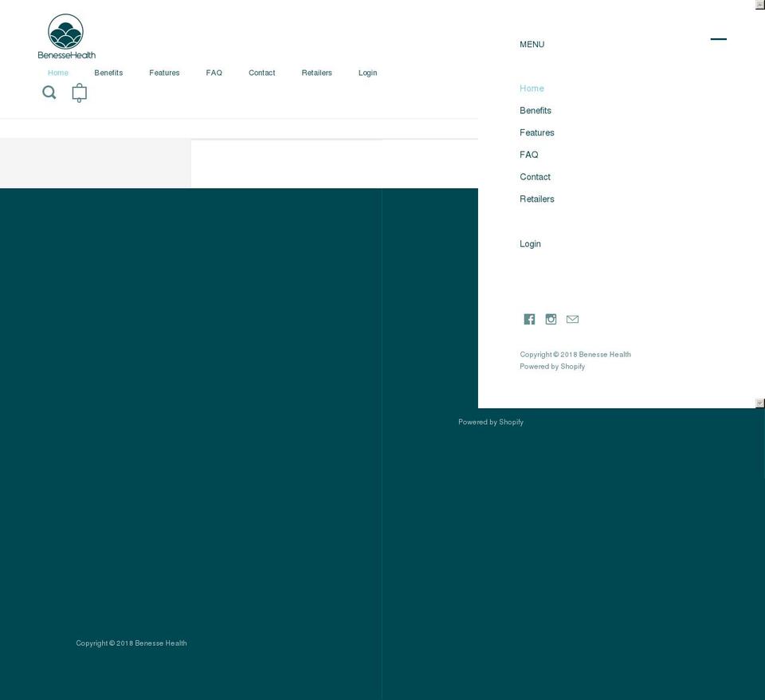
Task: Open Contact in the top navigation
Action: 262,73
